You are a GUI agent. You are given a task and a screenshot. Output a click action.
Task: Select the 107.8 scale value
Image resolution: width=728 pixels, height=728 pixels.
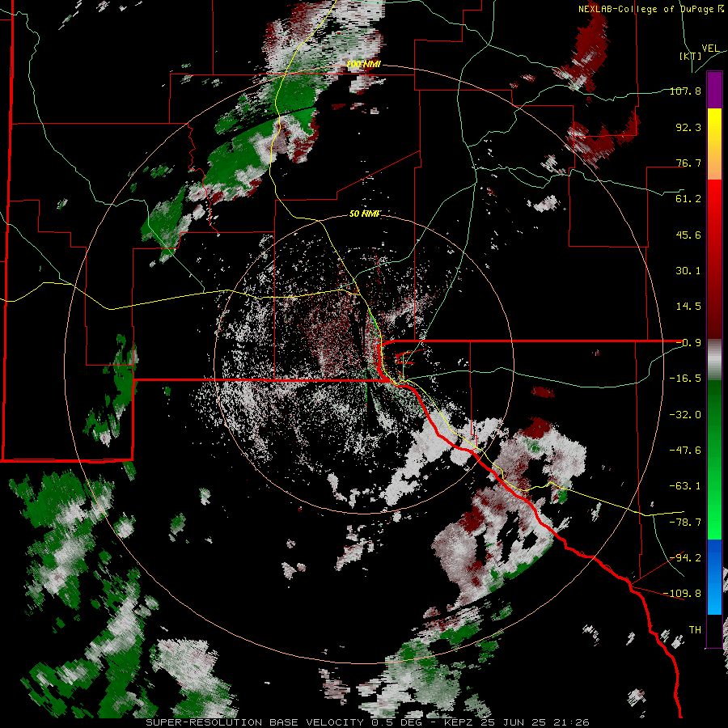point(685,91)
